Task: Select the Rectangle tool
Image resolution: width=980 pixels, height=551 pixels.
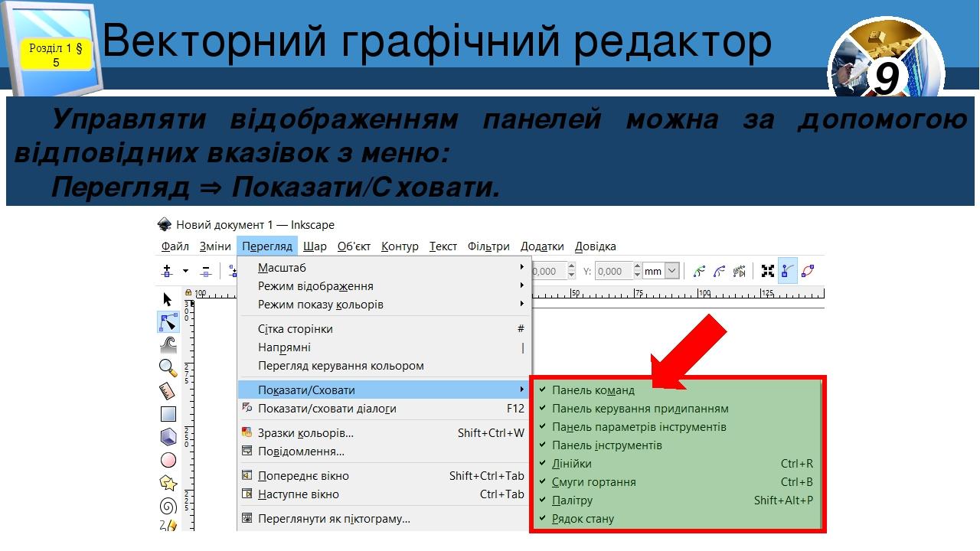Action: pyautogui.click(x=168, y=414)
